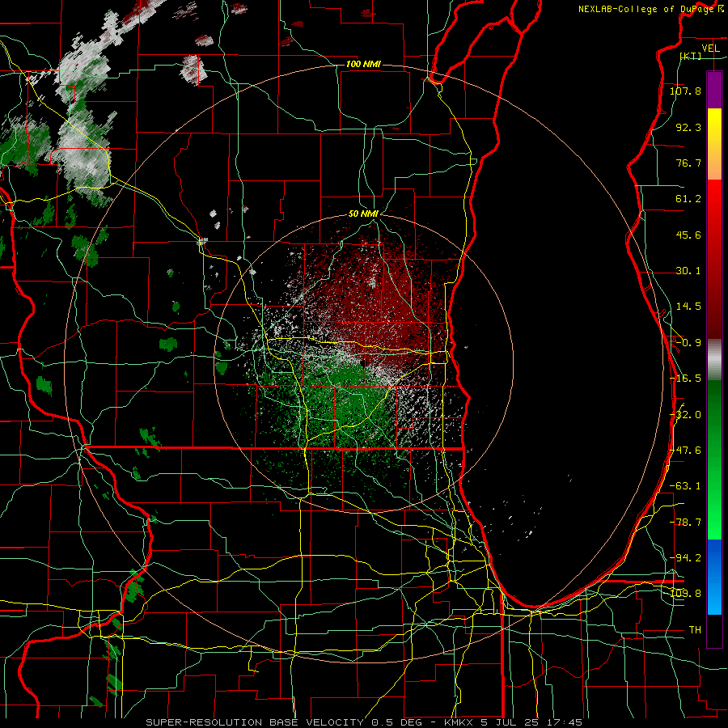Select the -0.9 velocity scale value
The image size is (728, 728).
(x=688, y=343)
